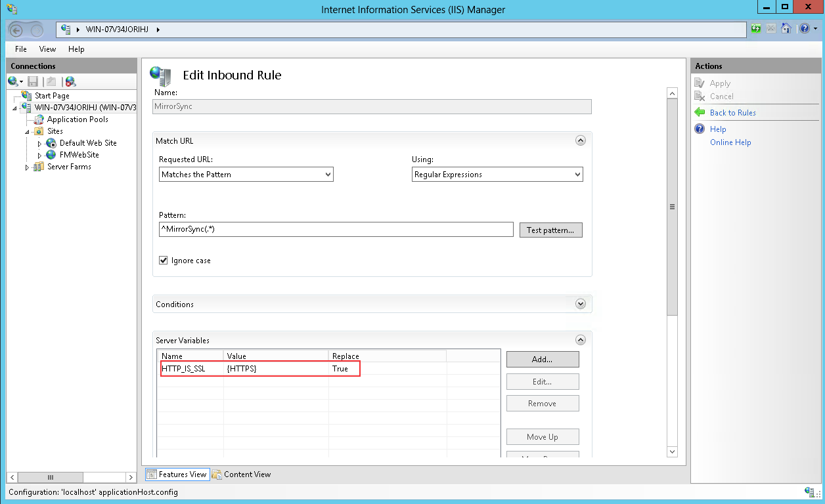Click Cancel in the Actions pane
Image resolution: width=825 pixels, height=504 pixels.
722,96
